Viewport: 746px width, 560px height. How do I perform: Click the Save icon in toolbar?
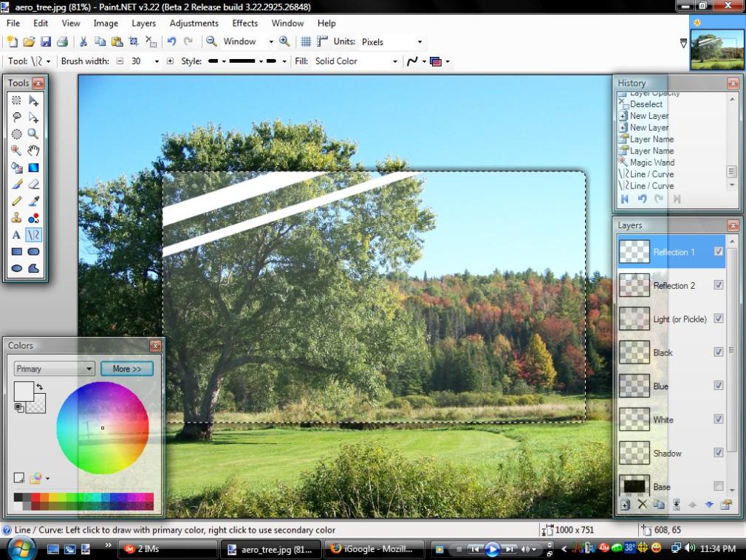click(46, 42)
